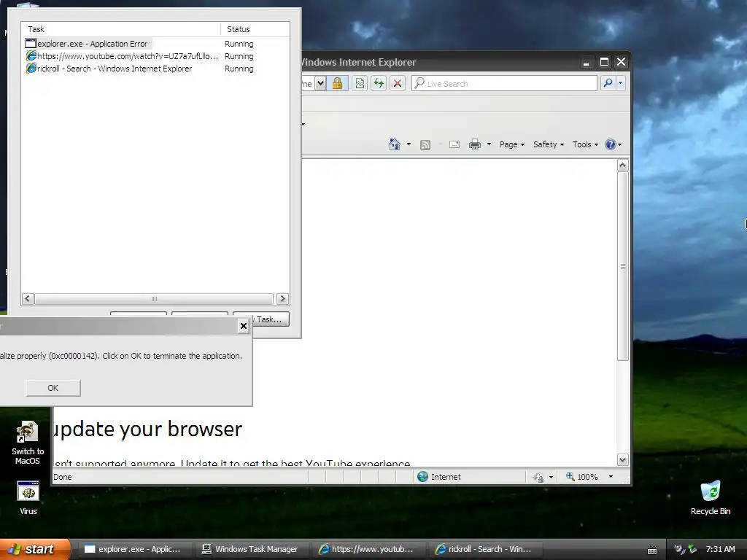Screen dimensions: 747x560
Task: Open the Safety menu in IE
Action: [549, 144]
